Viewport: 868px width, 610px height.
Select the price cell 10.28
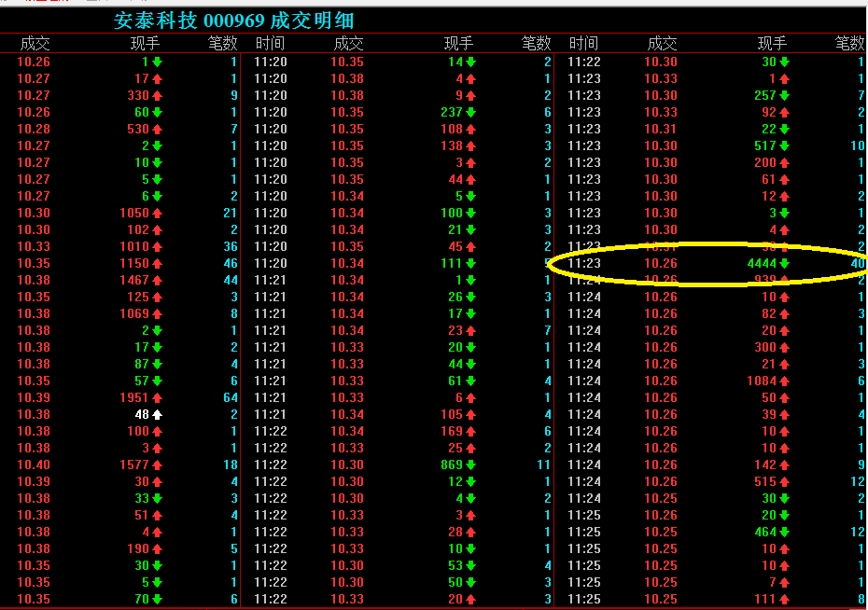coord(34,130)
